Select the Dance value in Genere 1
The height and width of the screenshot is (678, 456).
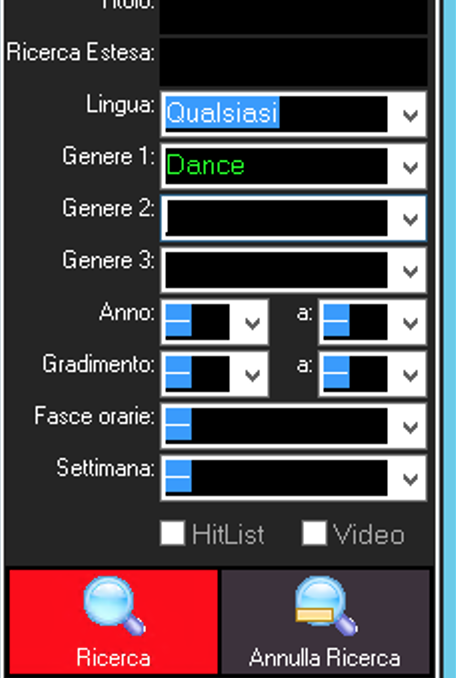tap(205, 166)
